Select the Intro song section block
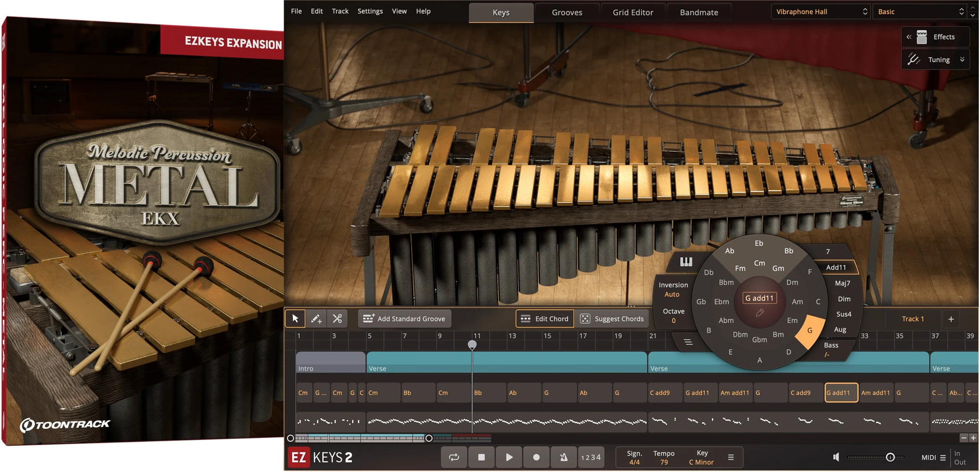 pyautogui.click(x=330, y=363)
